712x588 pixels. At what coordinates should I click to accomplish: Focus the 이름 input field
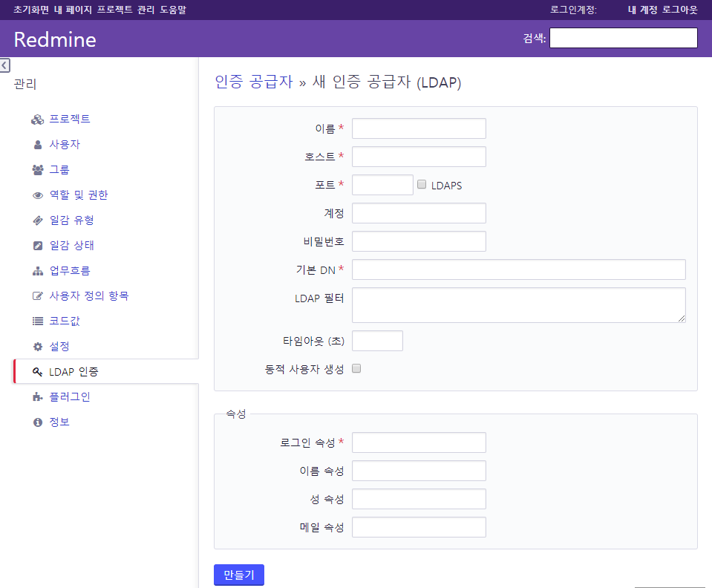(419, 128)
